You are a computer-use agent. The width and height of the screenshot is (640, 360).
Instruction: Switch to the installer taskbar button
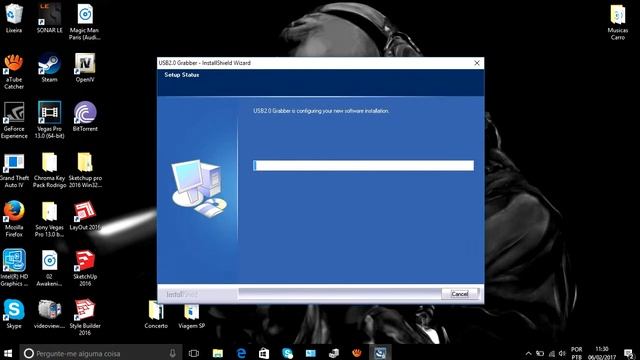click(x=380, y=353)
